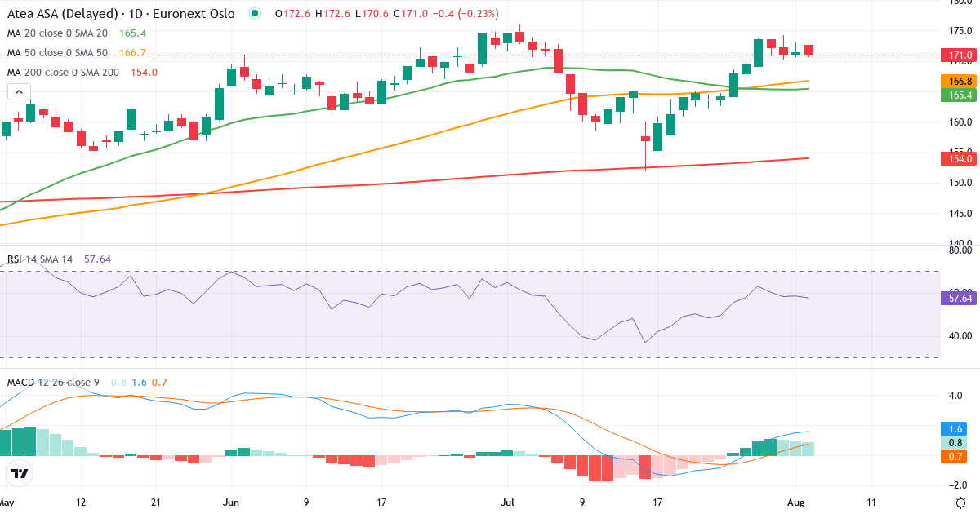Click the MACD histogram 0.8 axis label
The image size is (980, 514).
[x=955, y=442]
